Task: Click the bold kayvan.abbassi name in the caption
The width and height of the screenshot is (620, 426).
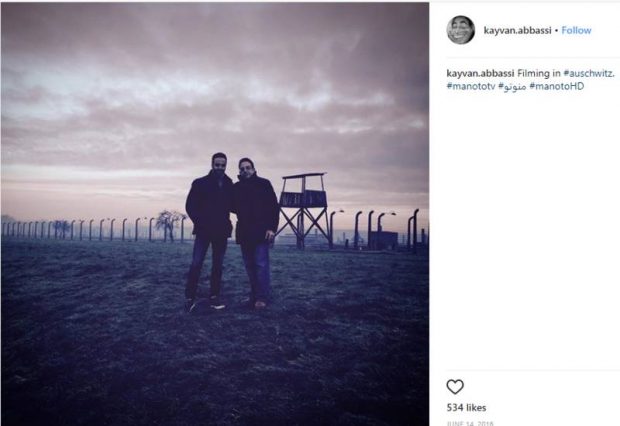Action: coord(481,73)
